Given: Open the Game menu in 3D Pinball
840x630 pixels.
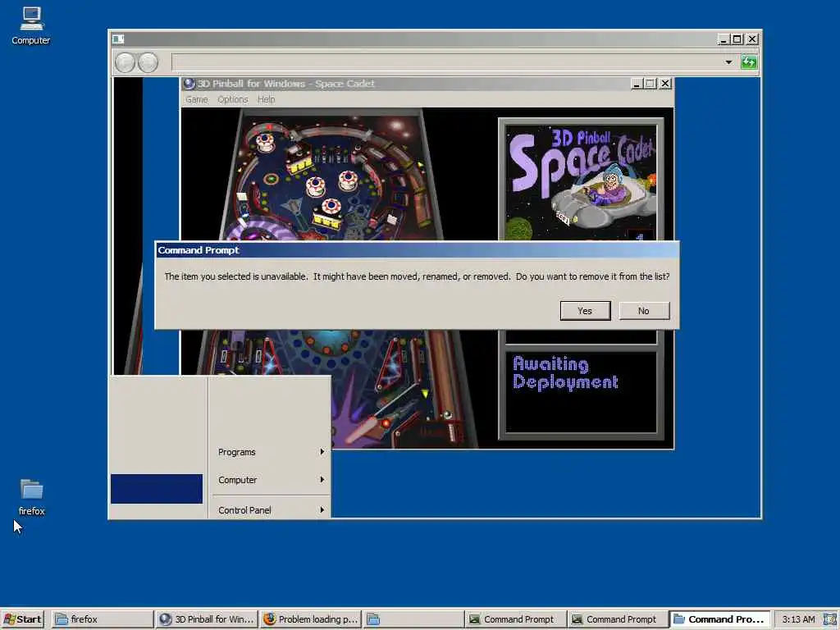Looking at the screenshot, I should pyautogui.click(x=197, y=99).
